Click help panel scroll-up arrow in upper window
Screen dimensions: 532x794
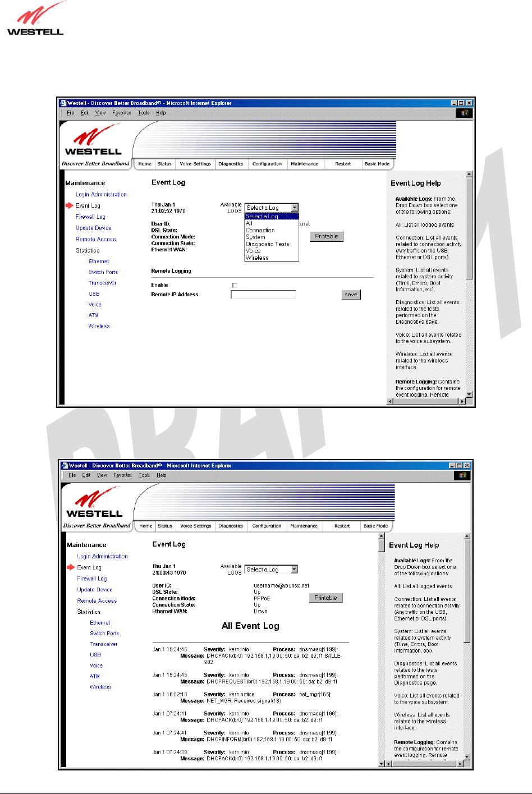pos(469,174)
